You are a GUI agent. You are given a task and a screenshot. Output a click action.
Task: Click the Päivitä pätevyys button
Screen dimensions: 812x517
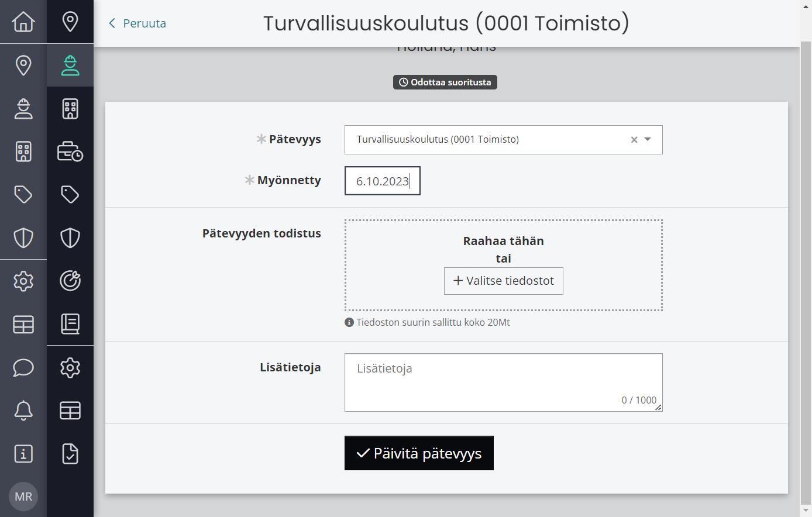[x=419, y=453]
